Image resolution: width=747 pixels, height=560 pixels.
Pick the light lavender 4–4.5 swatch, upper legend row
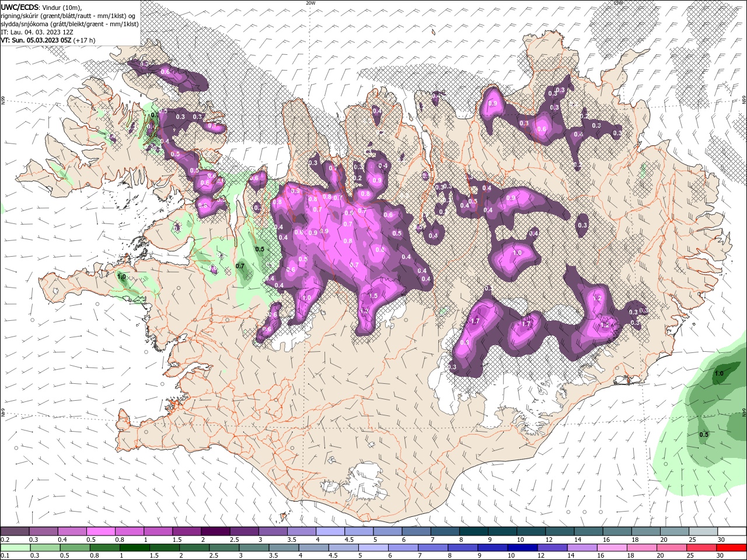pyautogui.click(x=330, y=532)
